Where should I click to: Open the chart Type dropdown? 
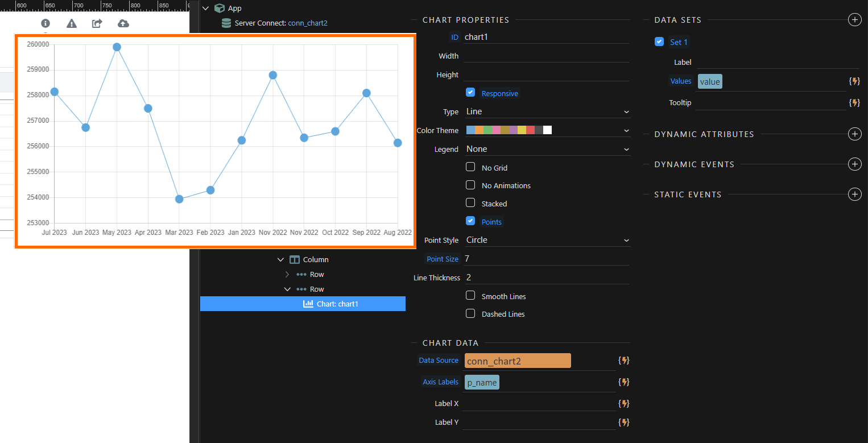547,111
